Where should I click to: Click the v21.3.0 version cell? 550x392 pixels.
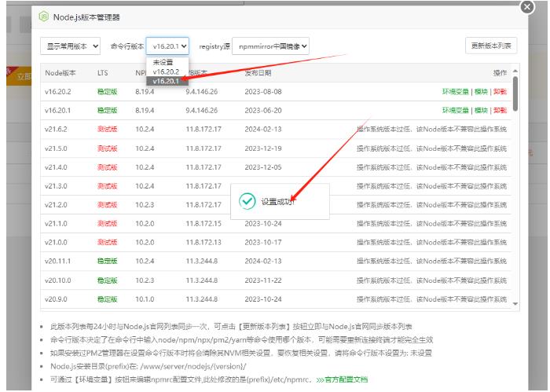pos(56,186)
